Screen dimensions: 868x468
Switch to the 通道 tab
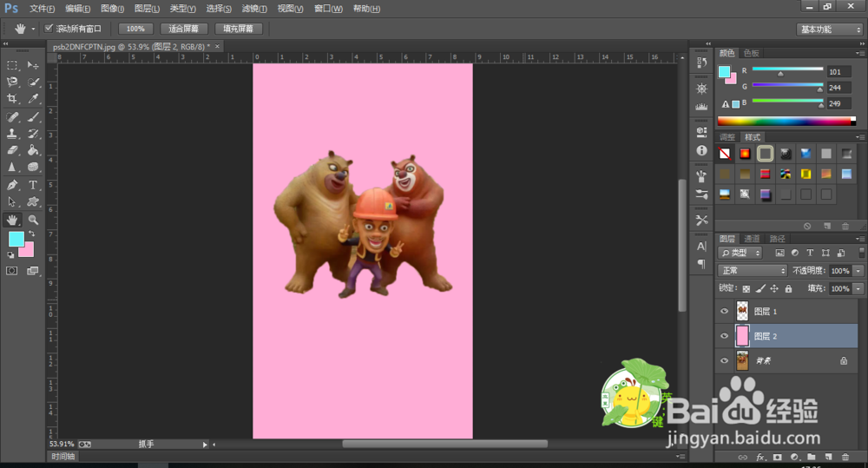point(752,239)
